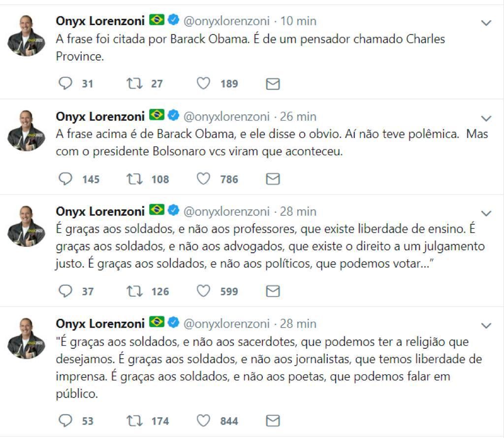This screenshot has height=438, width=504.
Task: Like the tweet with 786 likes
Action: (203, 179)
